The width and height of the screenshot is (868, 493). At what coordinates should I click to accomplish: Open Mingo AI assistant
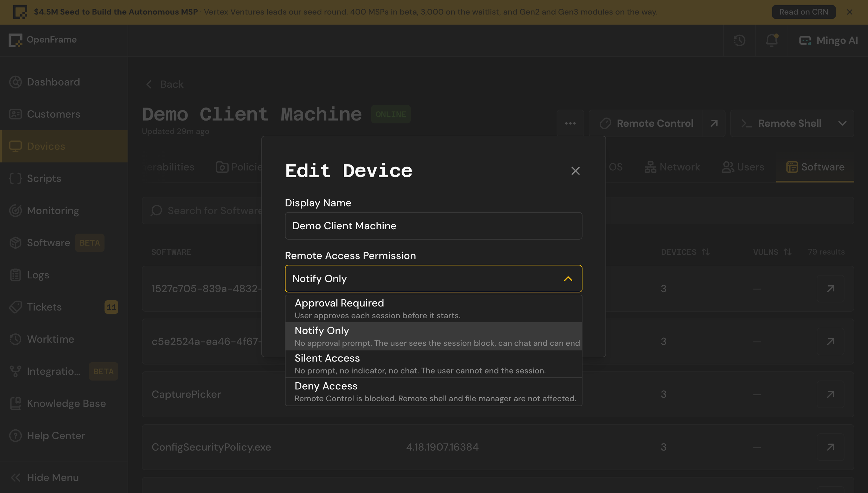[828, 40]
